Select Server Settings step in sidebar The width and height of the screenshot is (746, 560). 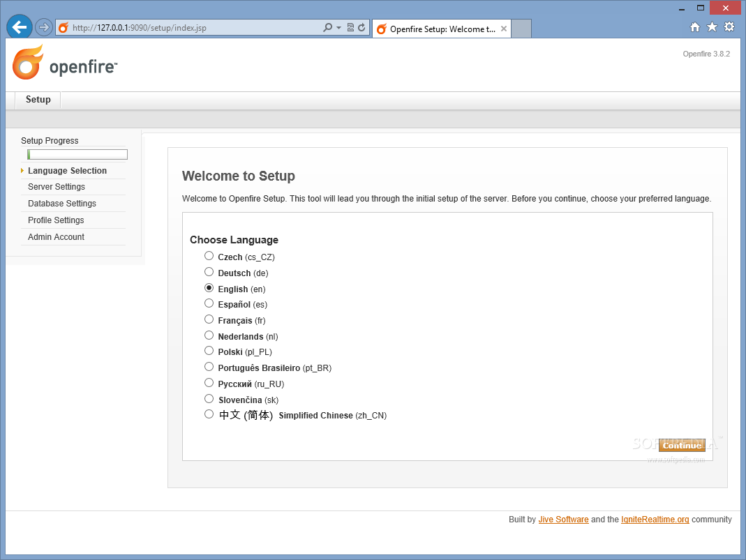coord(56,187)
